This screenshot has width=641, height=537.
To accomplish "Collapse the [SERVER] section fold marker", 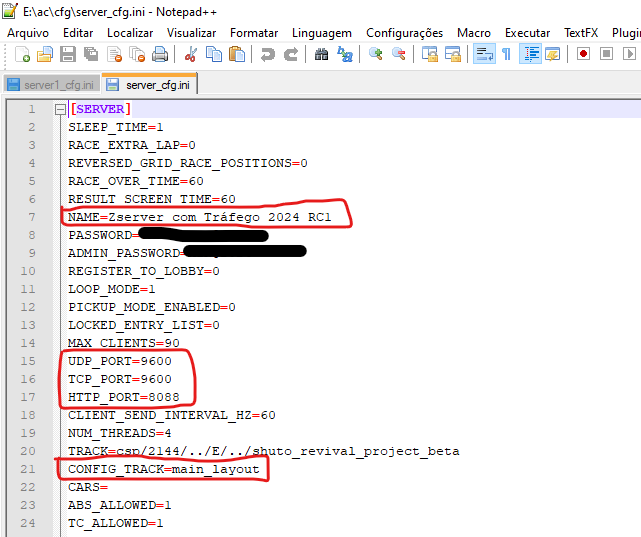I will pos(61,109).
